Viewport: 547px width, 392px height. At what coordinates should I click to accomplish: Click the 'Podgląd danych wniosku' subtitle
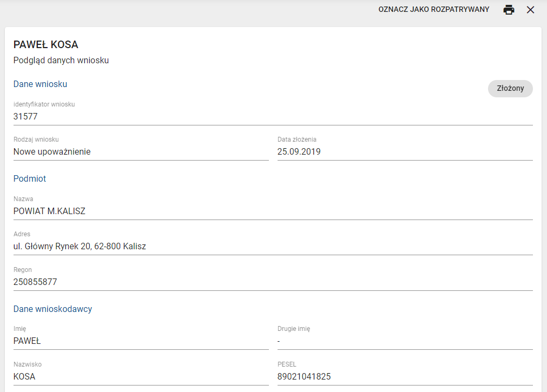tap(61, 61)
